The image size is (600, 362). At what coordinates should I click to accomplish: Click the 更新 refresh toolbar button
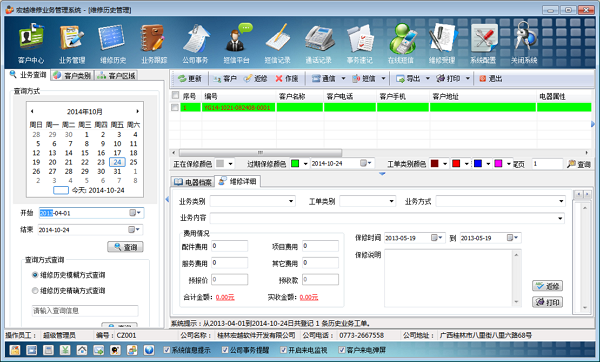coord(190,78)
